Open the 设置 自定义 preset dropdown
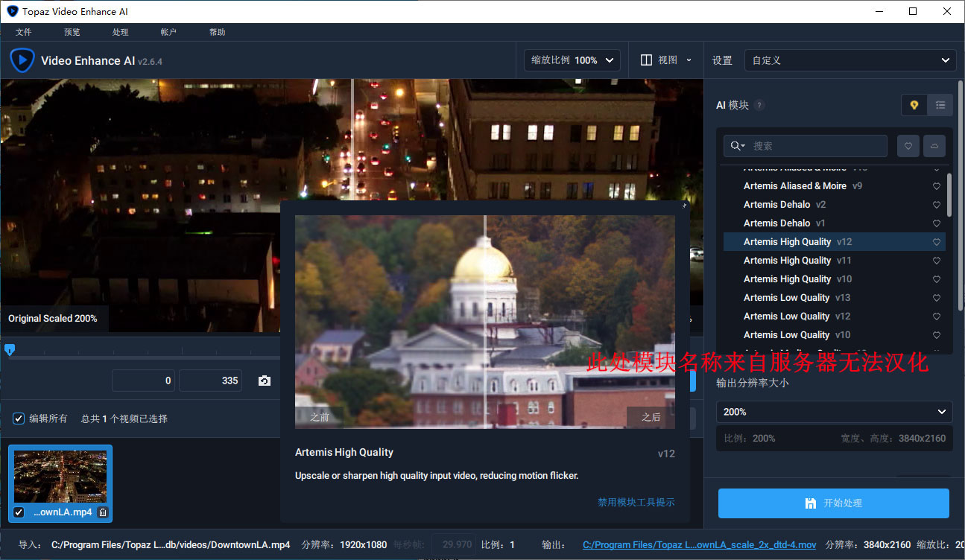This screenshot has height=560, width=965. coord(850,60)
